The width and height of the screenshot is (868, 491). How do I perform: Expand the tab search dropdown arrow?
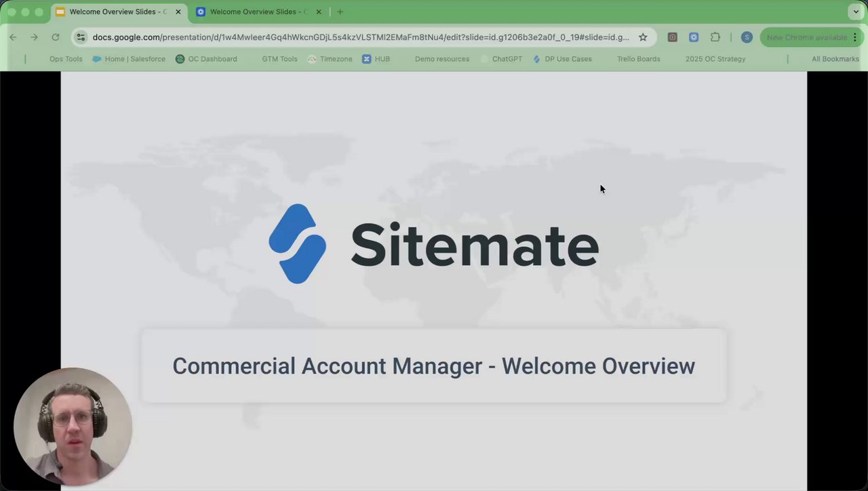click(x=856, y=12)
